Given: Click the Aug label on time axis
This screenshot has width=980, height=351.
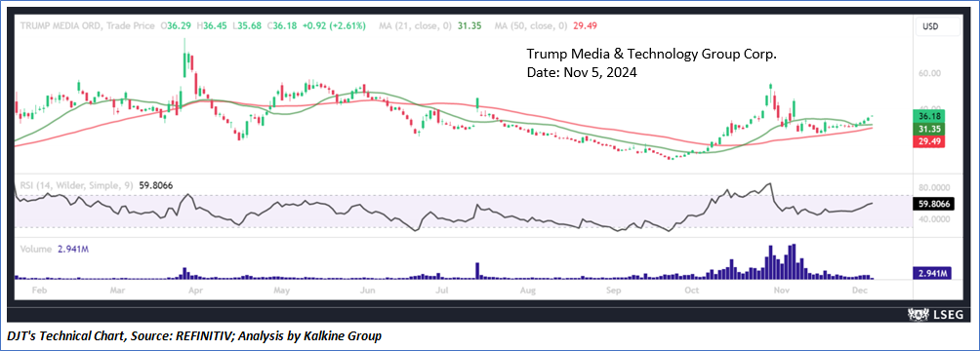Looking at the screenshot, I should point(529,292).
